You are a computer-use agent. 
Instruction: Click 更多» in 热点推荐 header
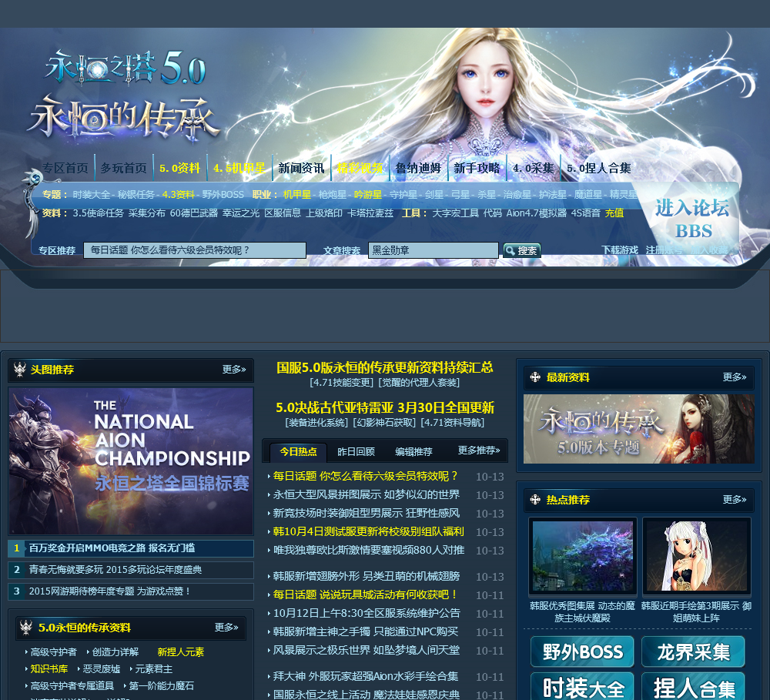[x=734, y=499]
